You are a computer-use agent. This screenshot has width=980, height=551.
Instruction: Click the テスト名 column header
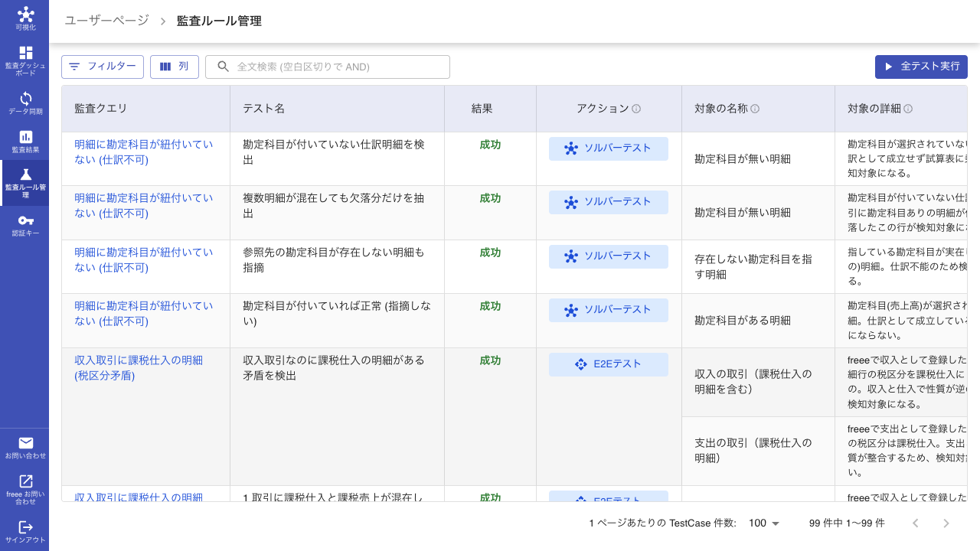click(x=337, y=109)
